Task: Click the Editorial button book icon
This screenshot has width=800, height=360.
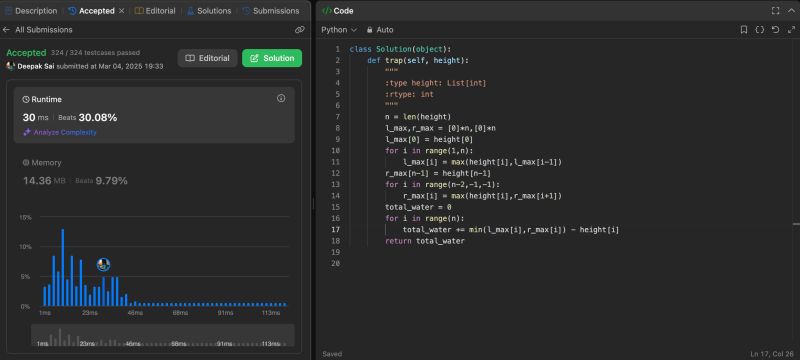Action: click(190, 58)
